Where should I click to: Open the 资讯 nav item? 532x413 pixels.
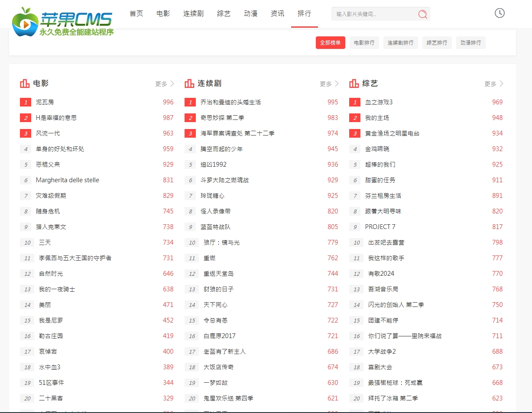(277, 13)
